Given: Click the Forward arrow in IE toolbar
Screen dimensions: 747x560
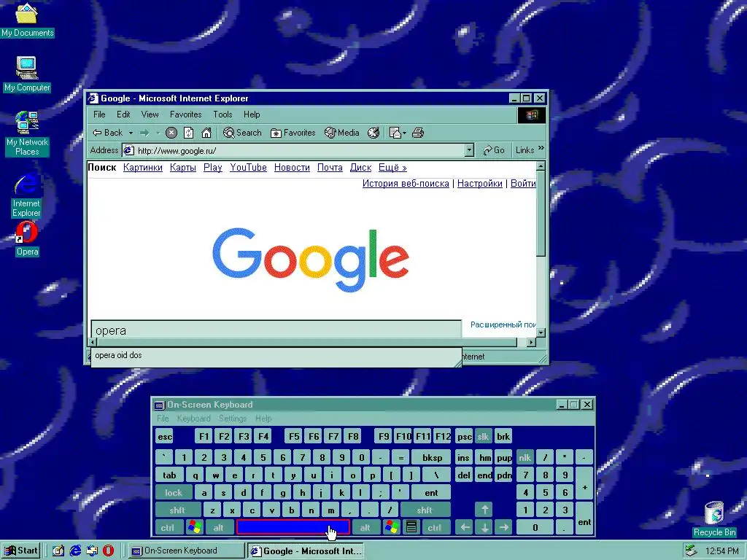Looking at the screenshot, I should coord(144,133).
